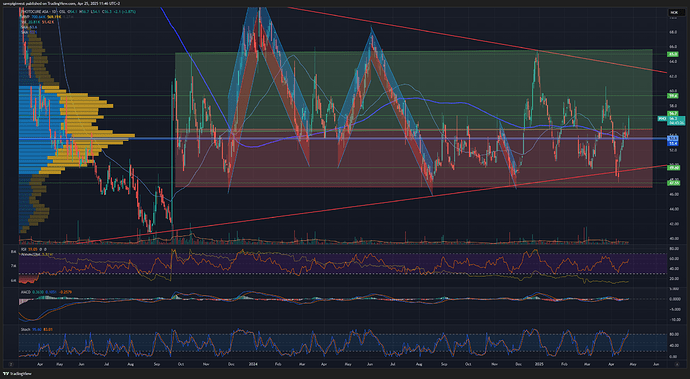690x379 pixels.
Task: Open the NOK currency selector
Action: (x=673, y=13)
